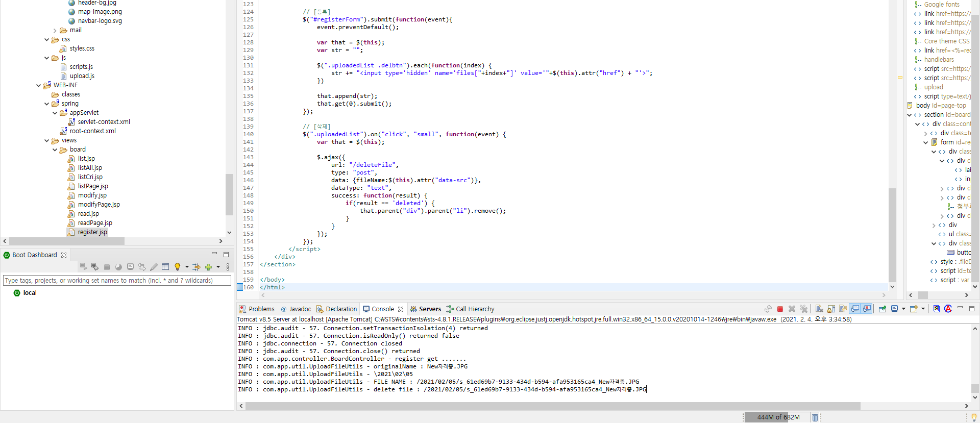Expand the mail folder
Screen dimensions: 980x423
pyautogui.click(x=55, y=30)
